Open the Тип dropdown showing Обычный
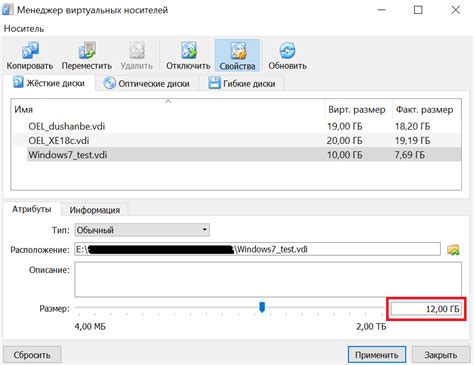This screenshot has width=474, height=365. coord(142,230)
